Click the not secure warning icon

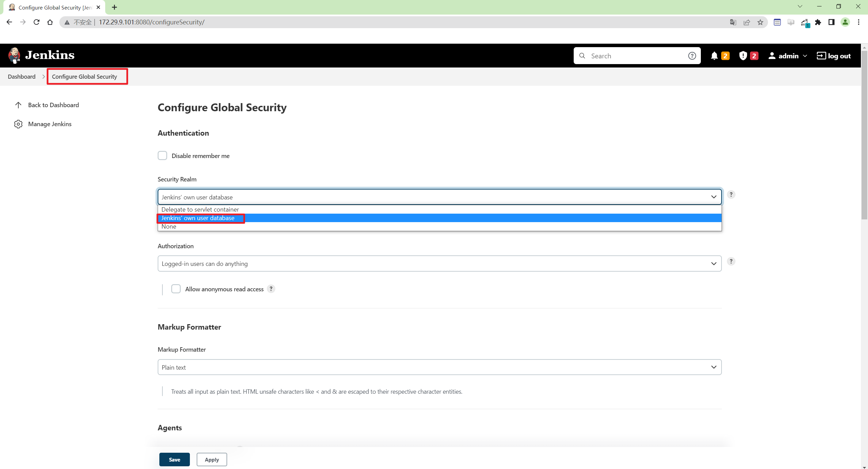pyautogui.click(x=67, y=22)
